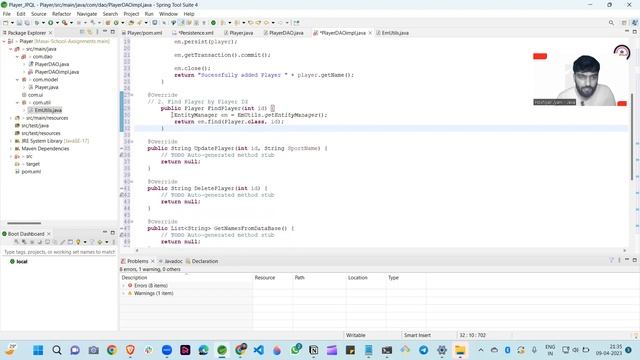Click Link with Editor icon in Package Explorer
Image resolution: width=640 pixels, height=360 pixels.
(89, 32)
